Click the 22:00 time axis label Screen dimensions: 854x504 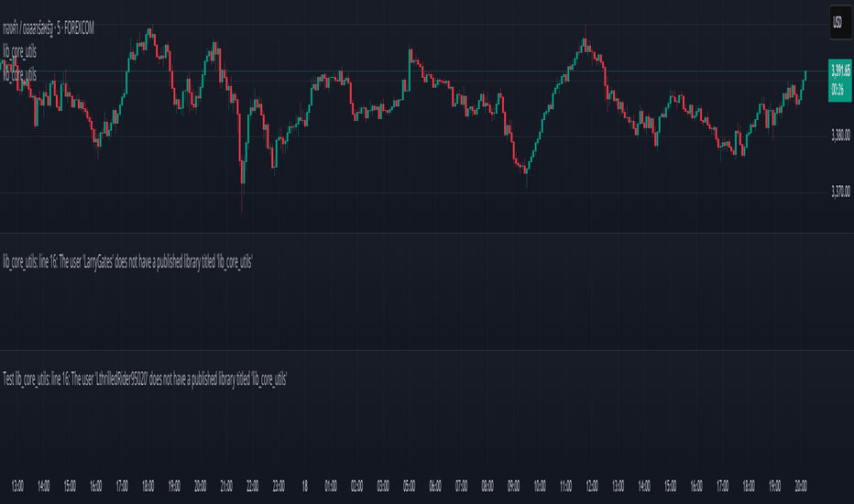[253, 486]
